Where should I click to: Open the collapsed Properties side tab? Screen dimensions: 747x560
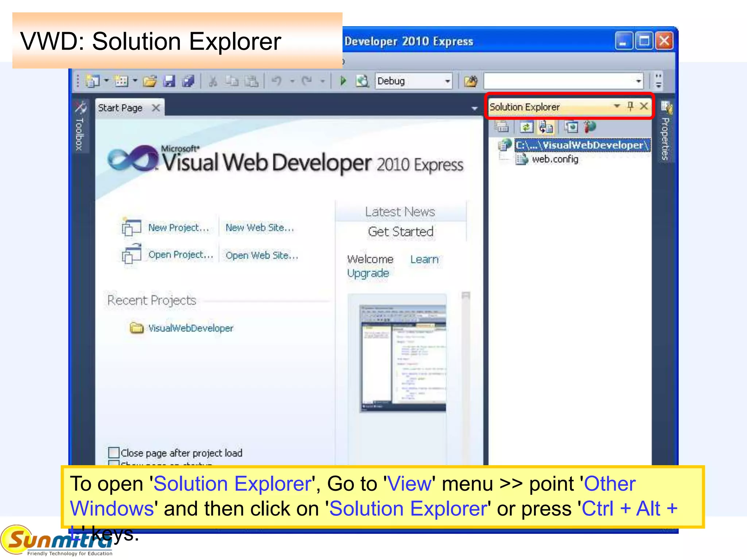click(666, 131)
